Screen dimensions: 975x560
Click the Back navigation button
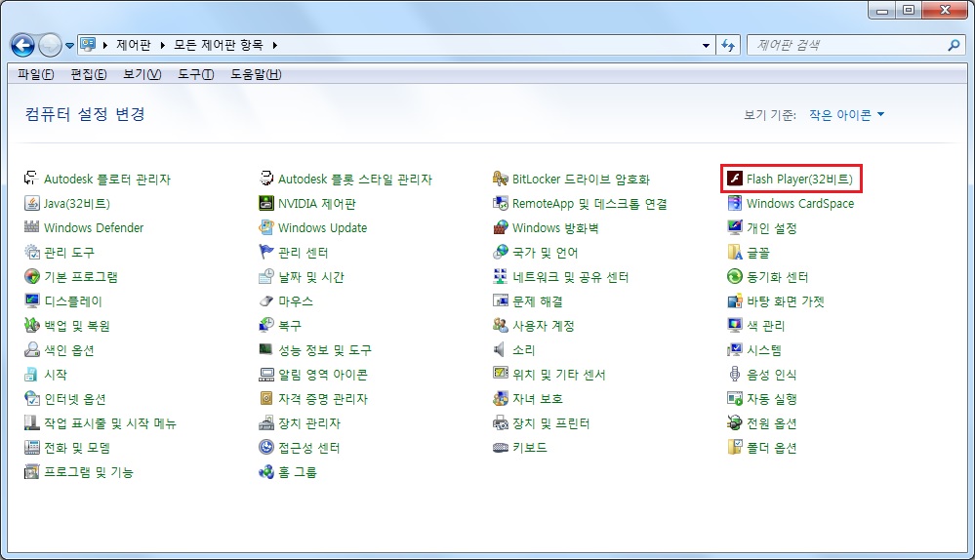[x=22, y=45]
